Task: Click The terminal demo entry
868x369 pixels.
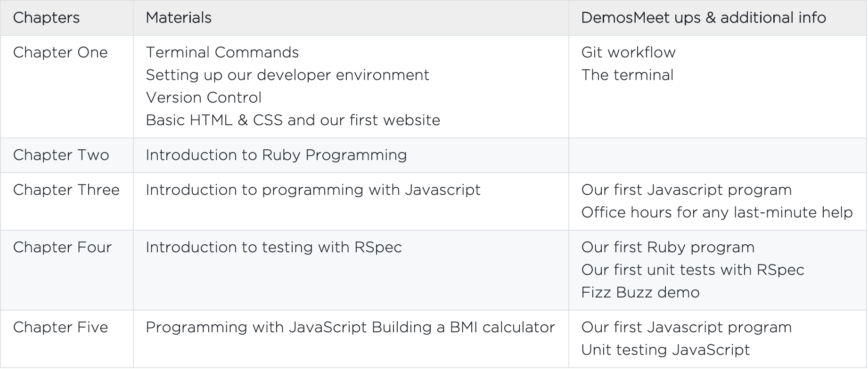Action: (627, 75)
